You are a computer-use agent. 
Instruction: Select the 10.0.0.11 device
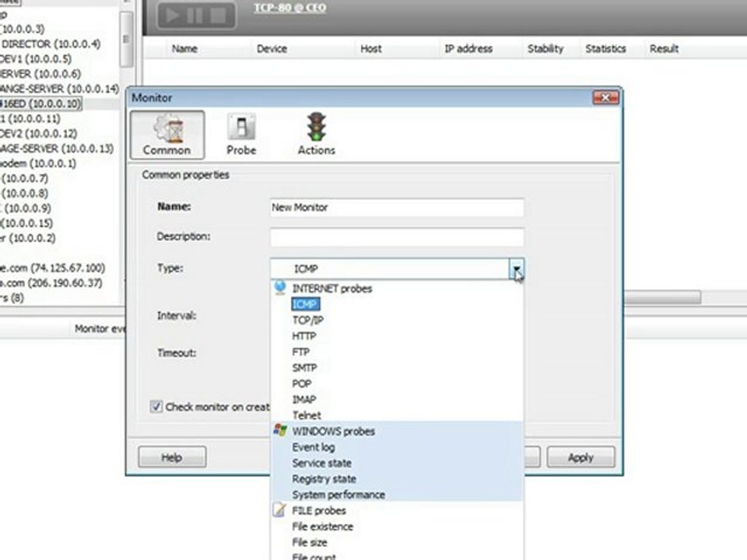tap(30, 118)
